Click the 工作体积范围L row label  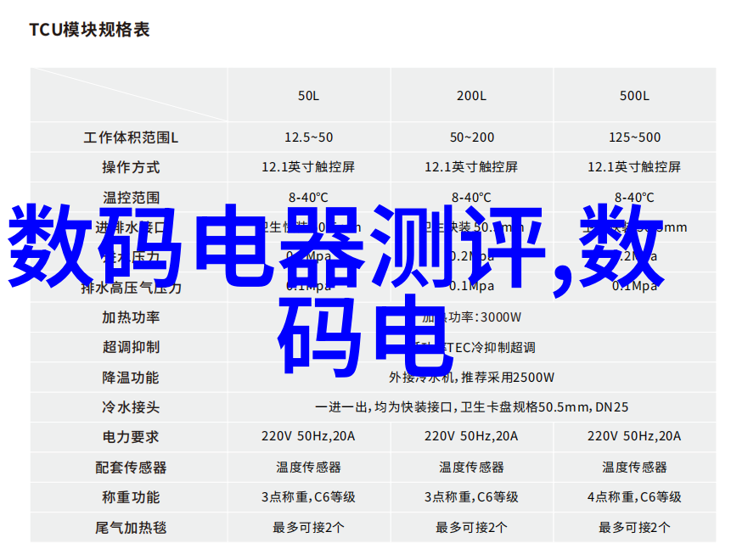(x=131, y=137)
